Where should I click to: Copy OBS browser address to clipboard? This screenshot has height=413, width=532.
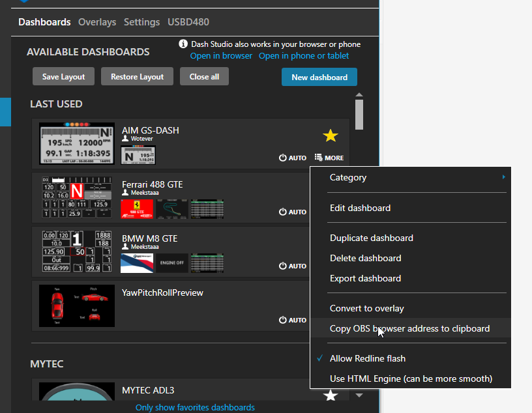click(410, 328)
